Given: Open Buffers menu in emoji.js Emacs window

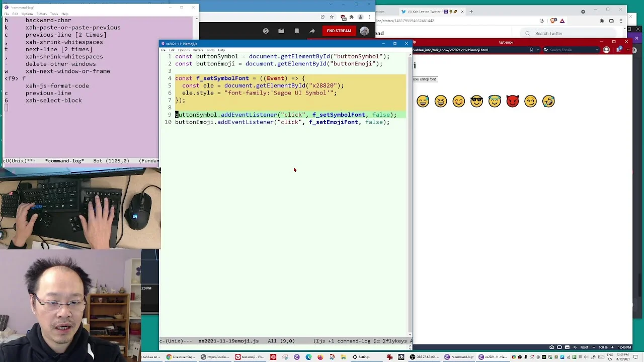Looking at the screenshot, I should tap(198, 50).
